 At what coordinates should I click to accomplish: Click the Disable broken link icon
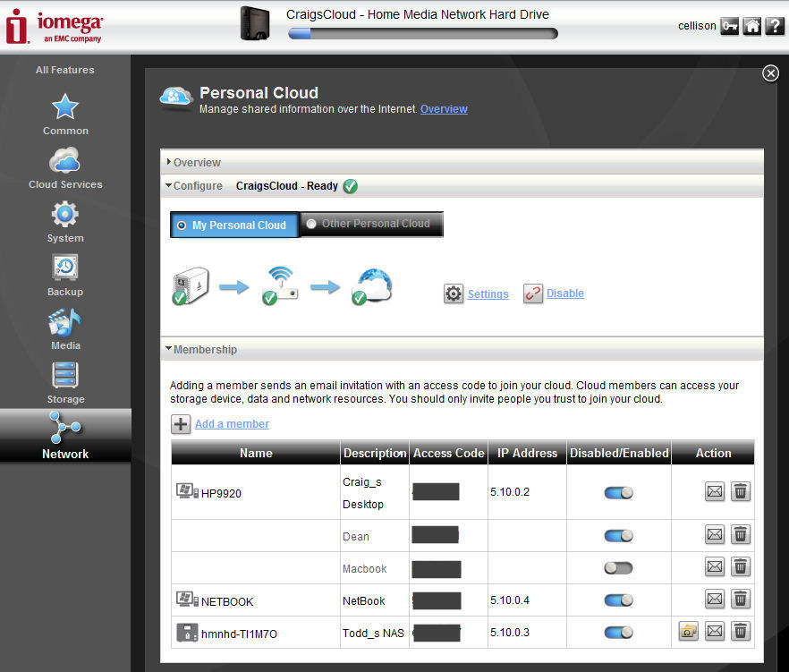click(533, 293)
